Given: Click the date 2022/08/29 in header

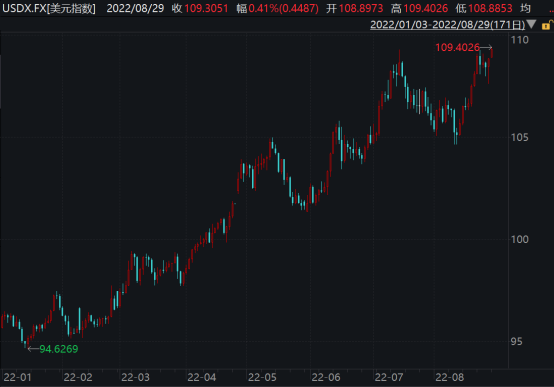Looking at the screenshot, I should click(135, 8).
